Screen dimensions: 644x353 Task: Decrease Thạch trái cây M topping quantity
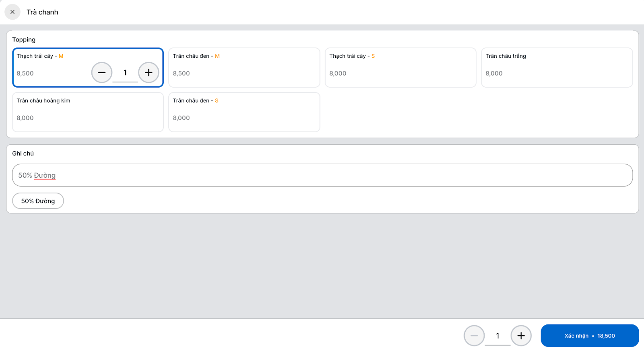click(102, 73)
